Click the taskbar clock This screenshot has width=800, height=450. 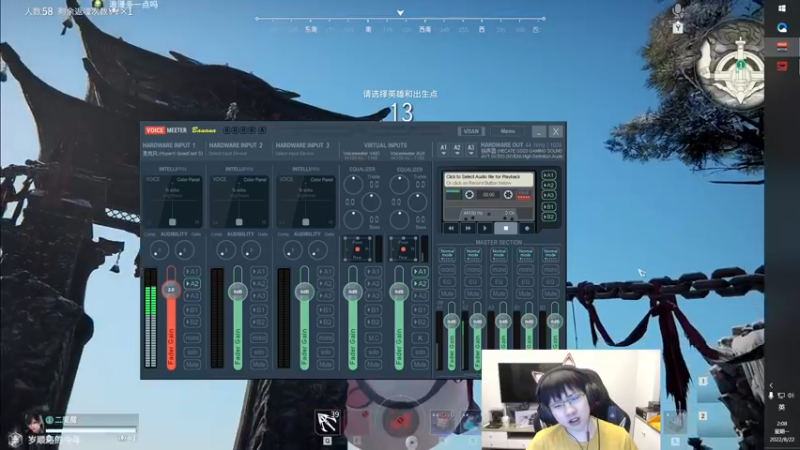pyautogui.click(x=782, y=432)
